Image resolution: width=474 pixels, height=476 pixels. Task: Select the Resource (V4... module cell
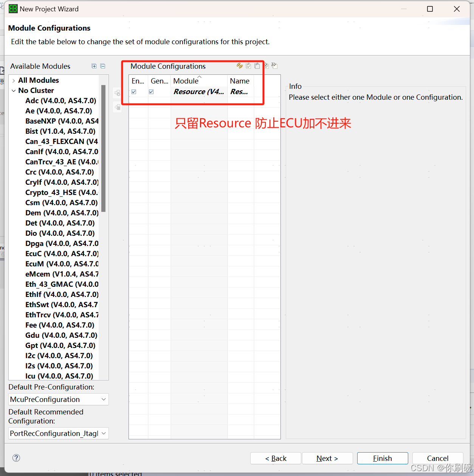[199, 92]
